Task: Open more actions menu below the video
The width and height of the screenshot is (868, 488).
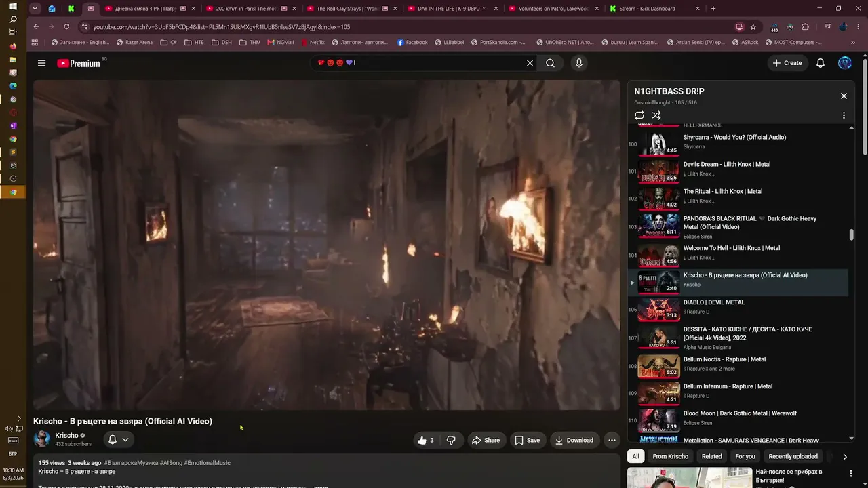Action: click(612, 440)
